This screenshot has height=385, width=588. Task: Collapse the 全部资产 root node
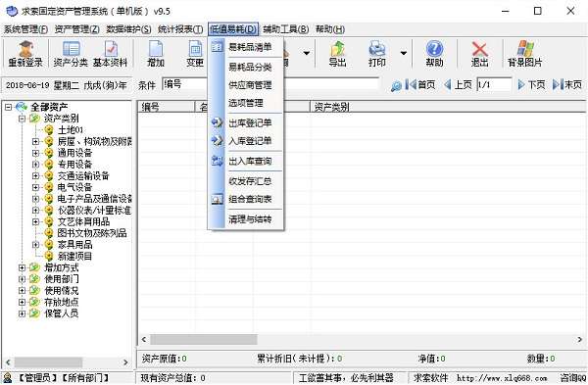(8, 107)
